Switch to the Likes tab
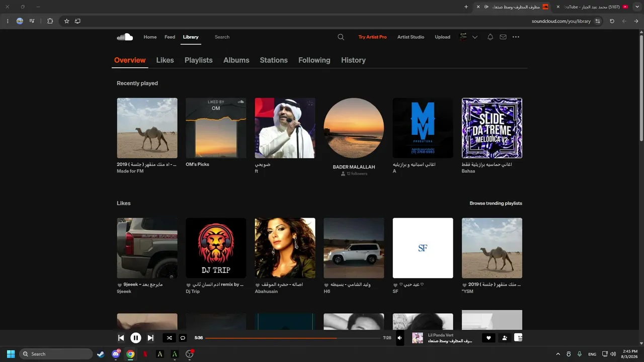This screenshot has height=362, width=644. coord(165,60)
